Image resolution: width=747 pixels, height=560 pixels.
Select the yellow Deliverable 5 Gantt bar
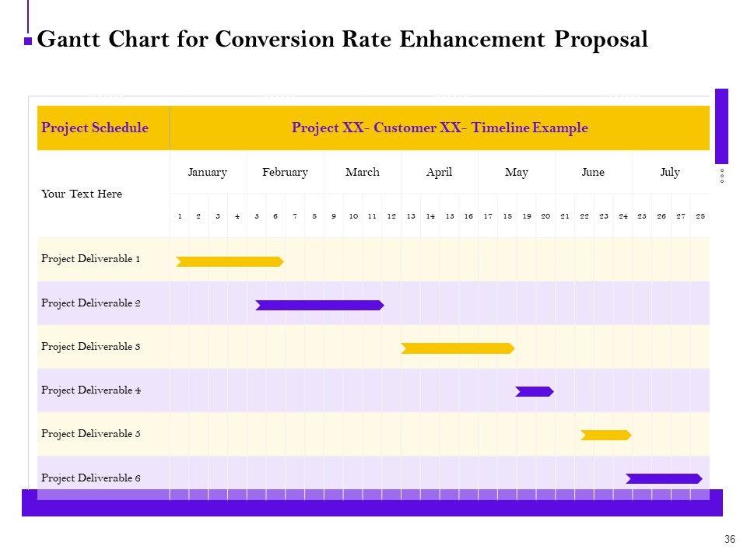click(x=606, y=436)
